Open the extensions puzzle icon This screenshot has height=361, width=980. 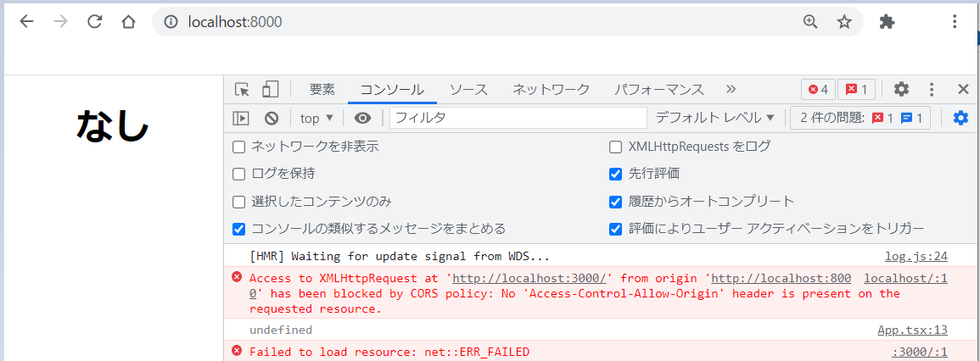pos(887,22)
